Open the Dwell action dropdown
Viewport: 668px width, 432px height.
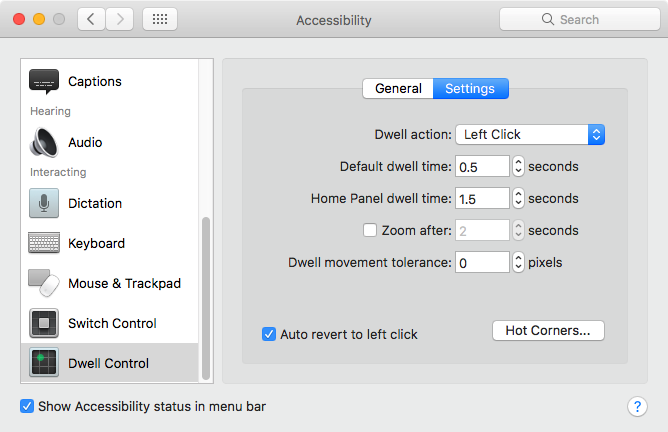point(530,134)
